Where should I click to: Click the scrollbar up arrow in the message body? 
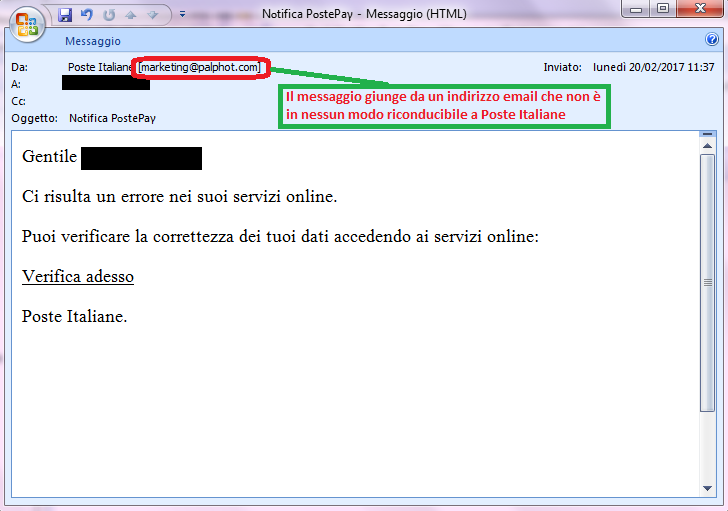(708, 146)
